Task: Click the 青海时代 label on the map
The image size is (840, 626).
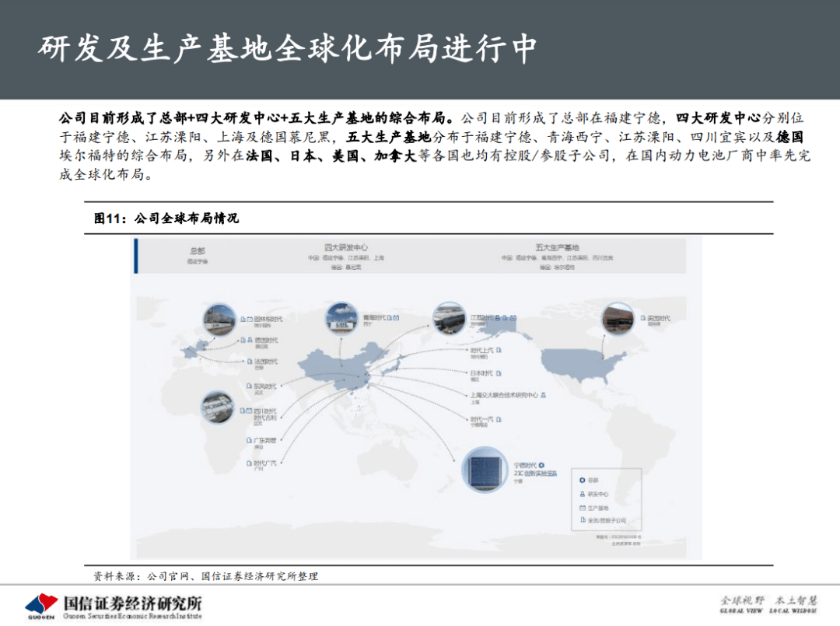Action: [x=374, y=317]
